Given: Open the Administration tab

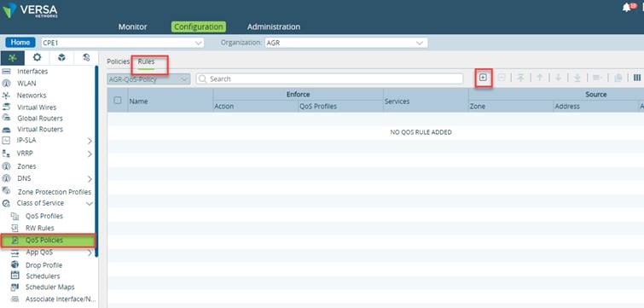Looking at the screenshot, I should pyautogui.click(x=274, y=26).
